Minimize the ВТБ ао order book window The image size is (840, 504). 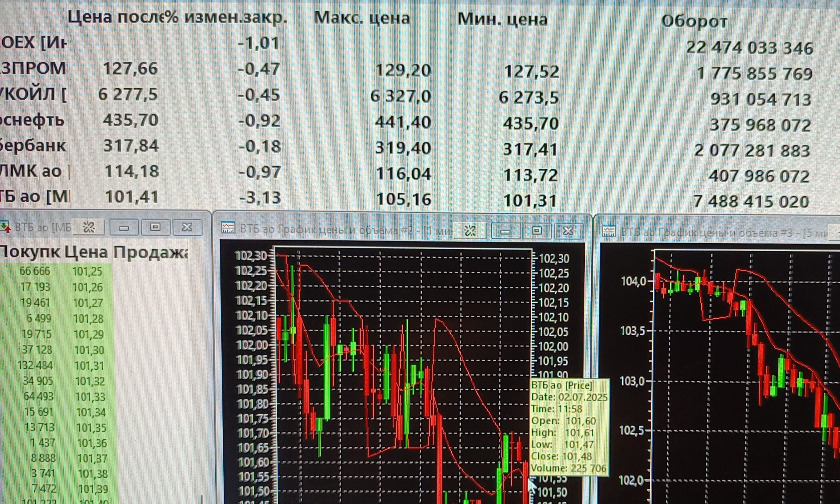coord(124,228)
